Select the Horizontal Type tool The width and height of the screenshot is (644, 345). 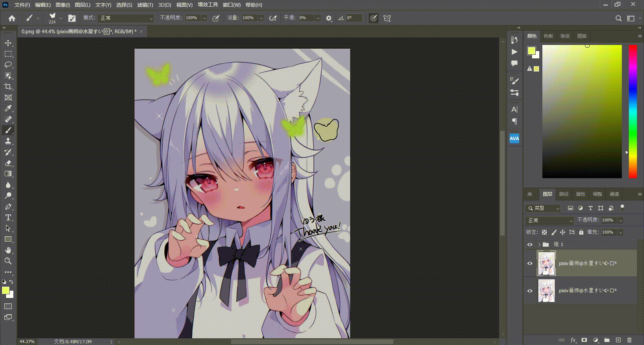click(8, 217)
